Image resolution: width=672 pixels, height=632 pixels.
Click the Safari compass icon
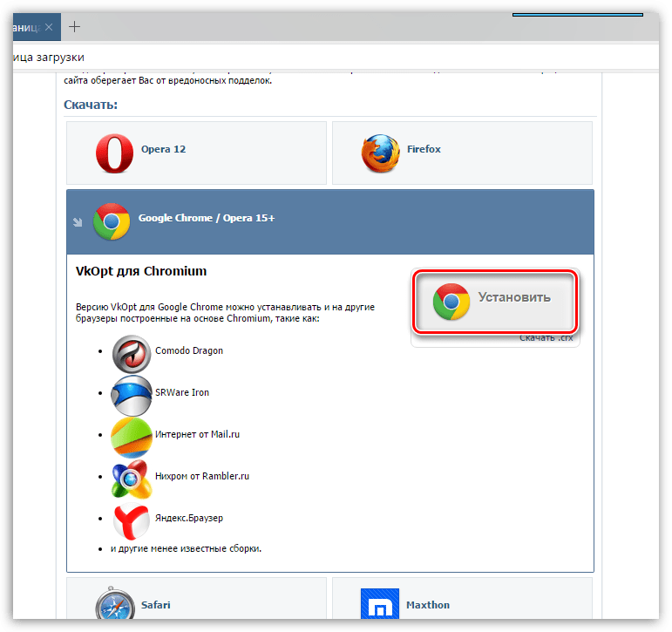(115, 604)
